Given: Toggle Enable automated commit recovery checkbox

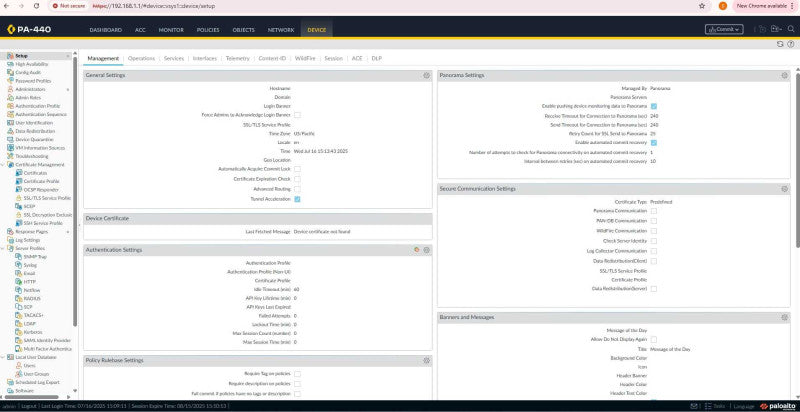Looking at the screenshot, I should [654, 143].
